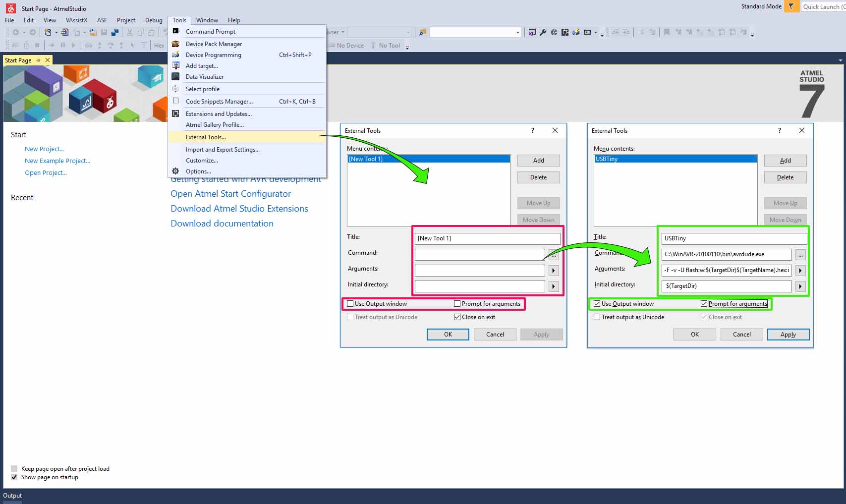Click the Title field containing USBTiny

click(x=734, y=238)
